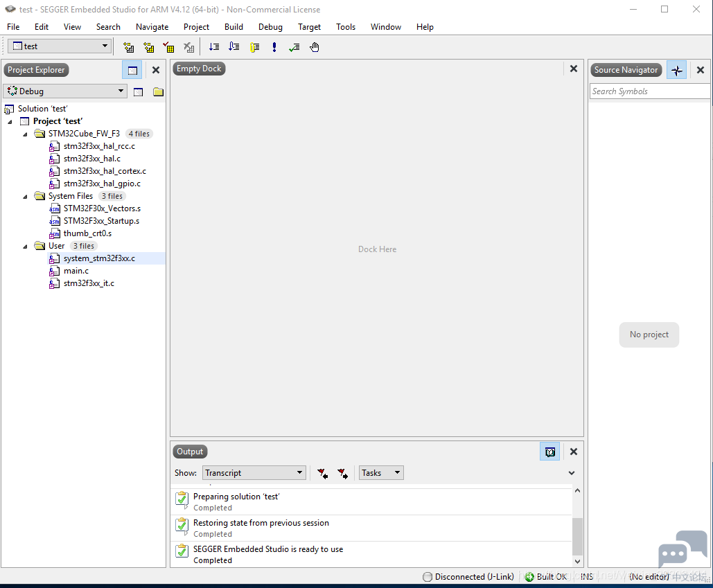Expand the Output toolbar overflow chevron

[572, 473]
